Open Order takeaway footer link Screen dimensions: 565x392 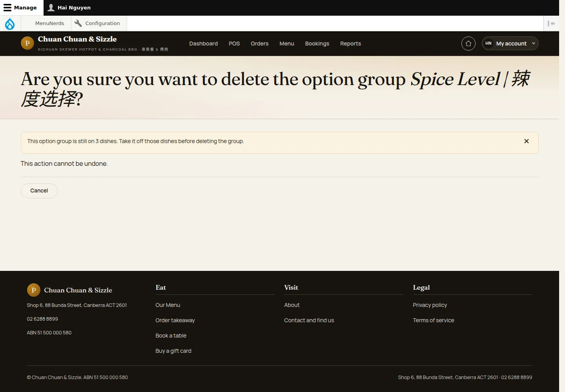pyautogui.click(x=175, y=320)
